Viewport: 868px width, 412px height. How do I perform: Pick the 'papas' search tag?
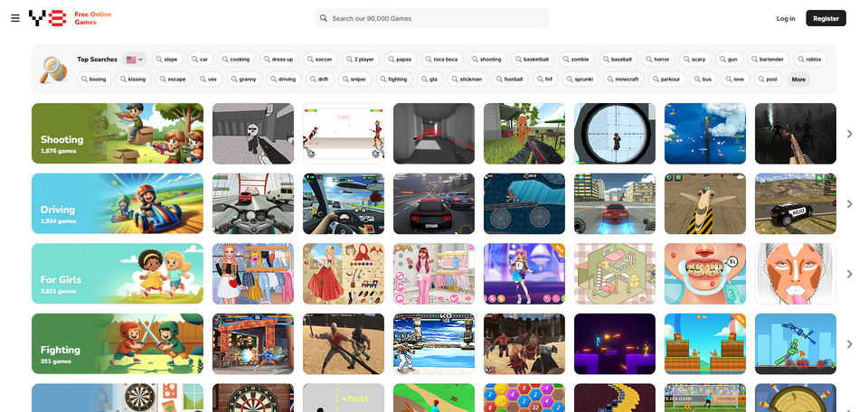[401, 59]
